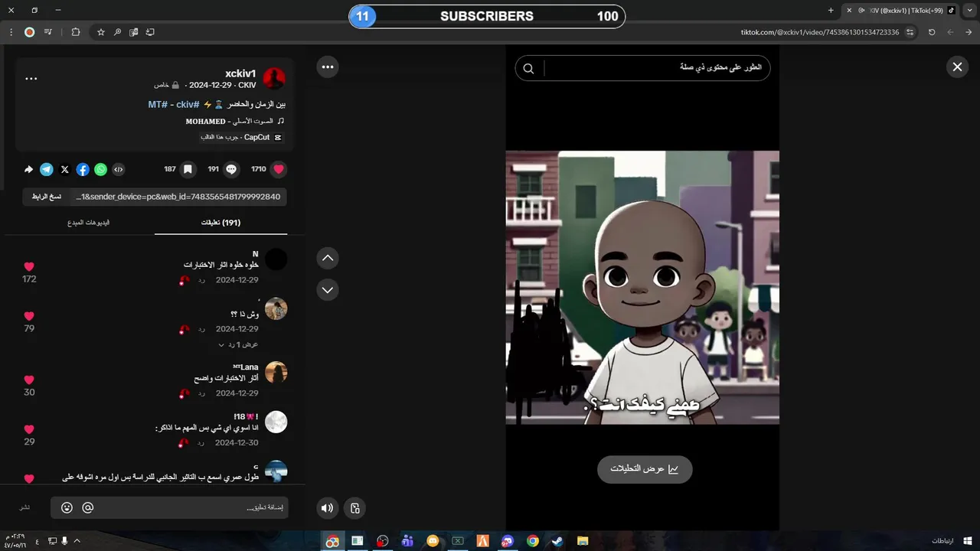Share the video to X

[x=64, y=169]
